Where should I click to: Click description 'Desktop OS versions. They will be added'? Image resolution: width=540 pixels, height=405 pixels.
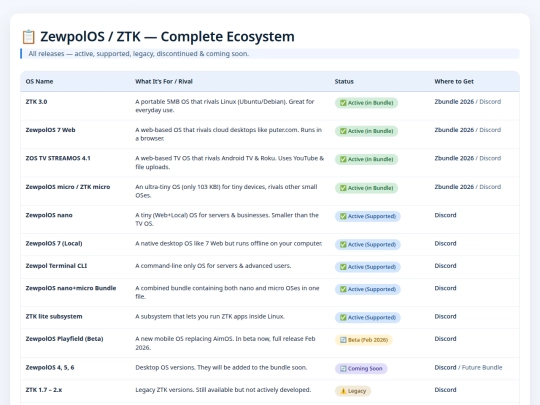tap(221, 367)
